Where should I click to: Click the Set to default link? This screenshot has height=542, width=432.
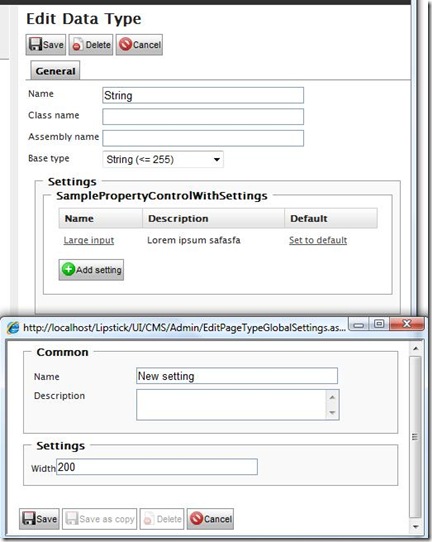click(x=318, y=240)
